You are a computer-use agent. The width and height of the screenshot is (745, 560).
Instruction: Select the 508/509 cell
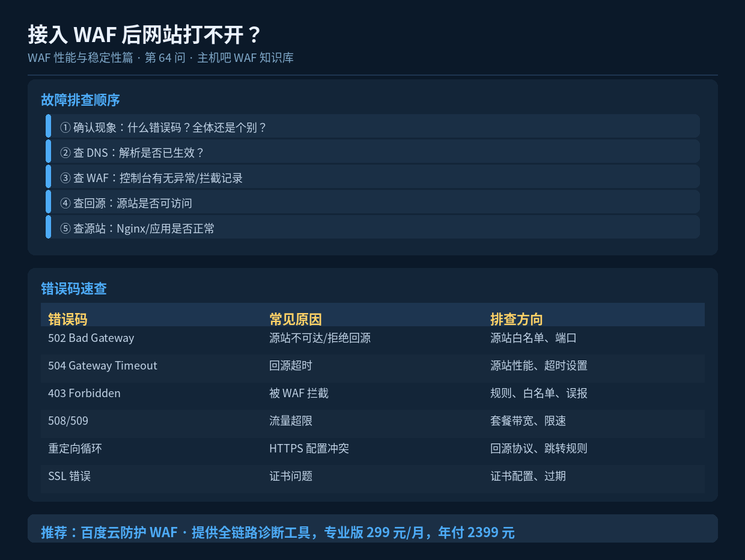(x=68, y=421)
